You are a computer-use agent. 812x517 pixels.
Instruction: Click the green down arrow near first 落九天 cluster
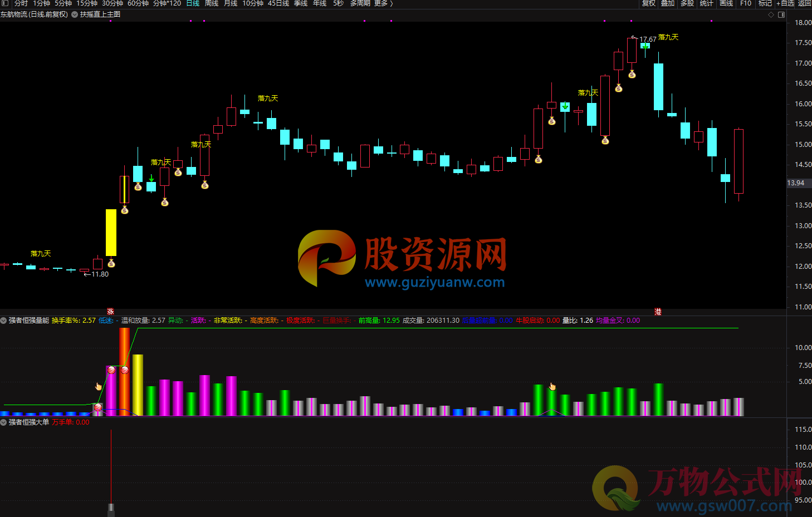[x=151, y=178]
